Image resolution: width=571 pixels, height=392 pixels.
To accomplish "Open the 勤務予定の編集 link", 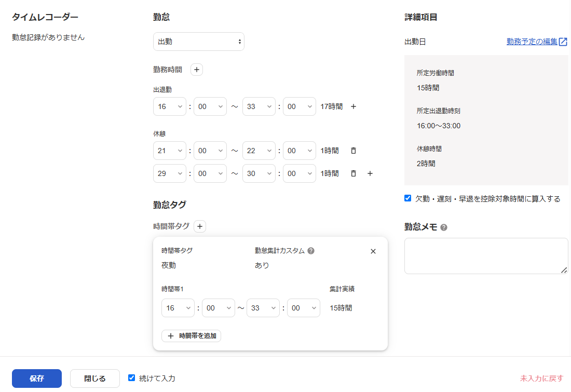I will click(x=532, y=42).
